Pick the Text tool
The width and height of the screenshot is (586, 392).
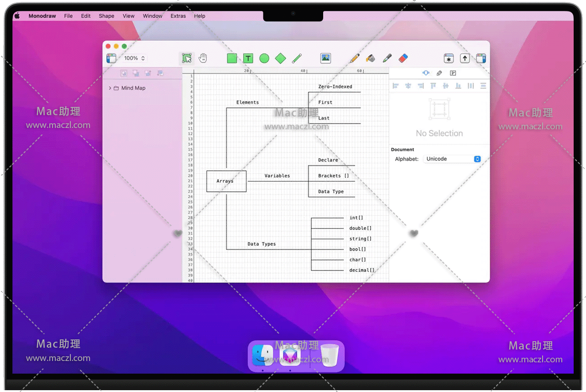(x=248, y=58)
